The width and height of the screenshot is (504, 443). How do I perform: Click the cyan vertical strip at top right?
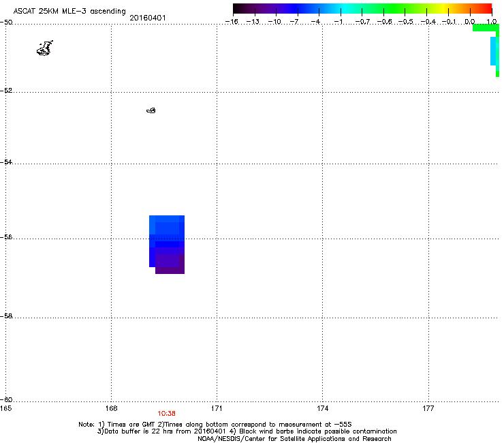493,51
